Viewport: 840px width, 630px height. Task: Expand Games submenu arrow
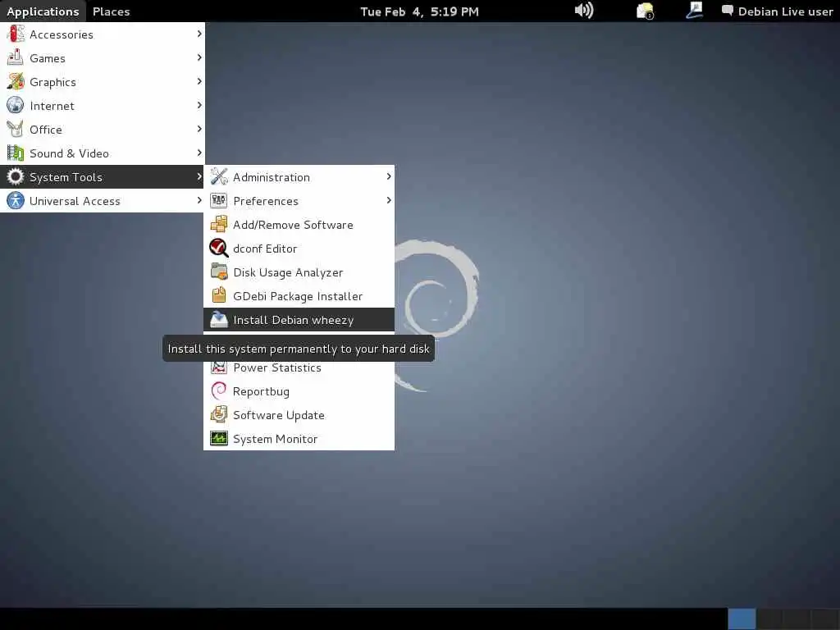click(x=199, y=57)
